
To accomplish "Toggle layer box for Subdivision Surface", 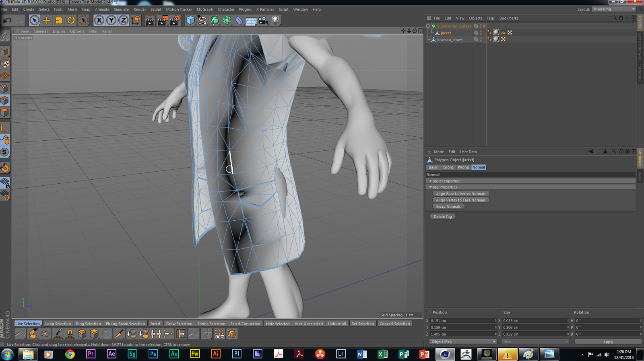I will 476,26.
